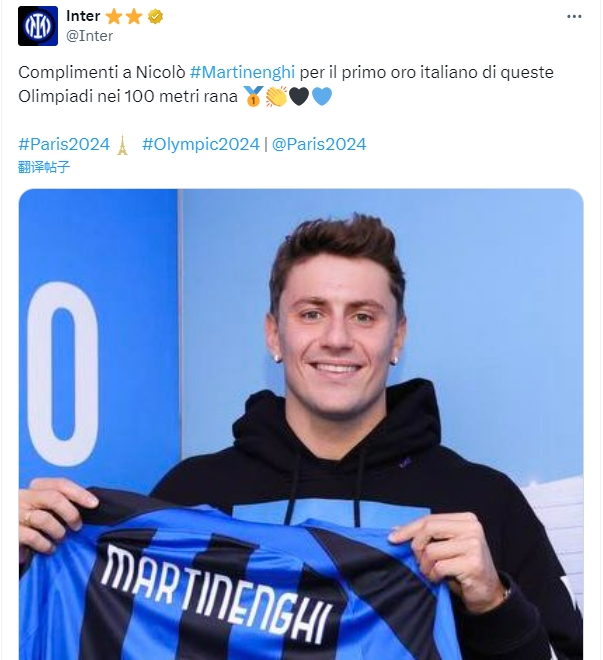Click the first gold star next to Inter
This screenshot has width=603, height=660.
pos(114,17)
